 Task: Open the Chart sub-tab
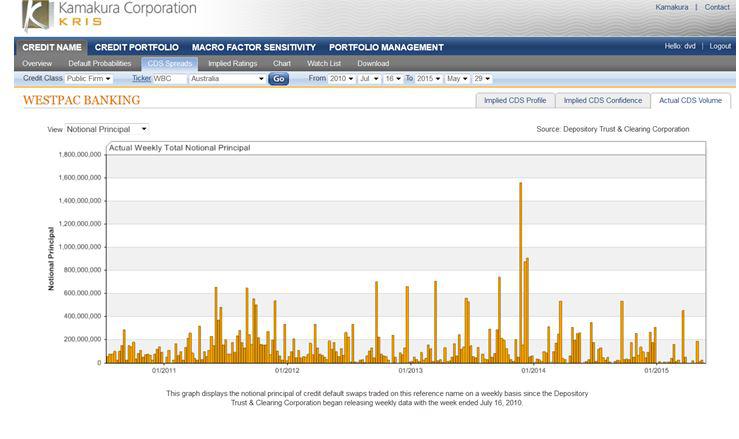(282, 63)
